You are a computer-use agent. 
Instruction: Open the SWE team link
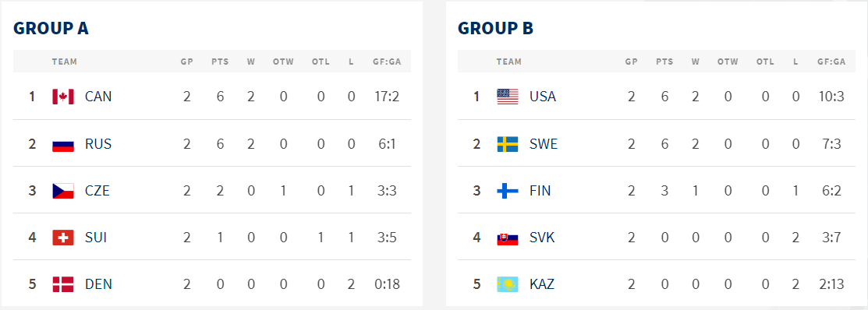pyautogui.click(x=544, y=144)
